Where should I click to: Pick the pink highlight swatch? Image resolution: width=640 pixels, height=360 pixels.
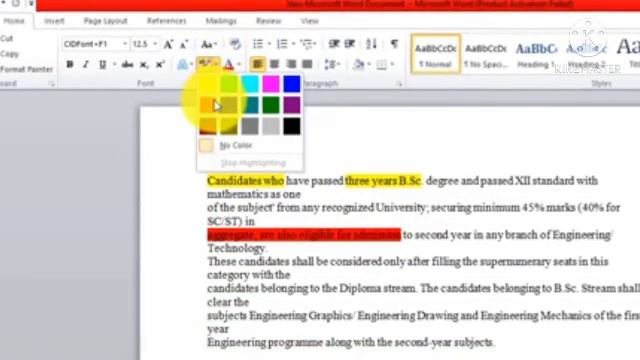click(x=271, y=84)
